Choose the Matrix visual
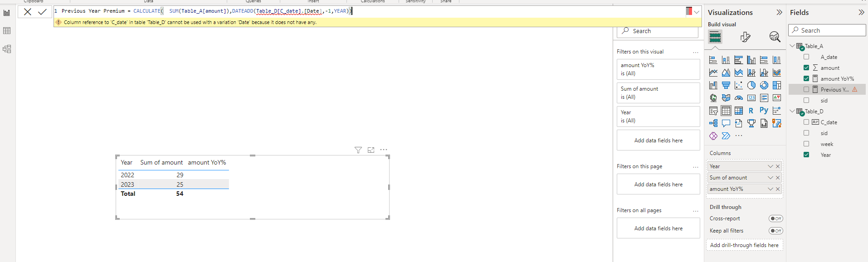This screenshot has height=262, width=868. 739,111
